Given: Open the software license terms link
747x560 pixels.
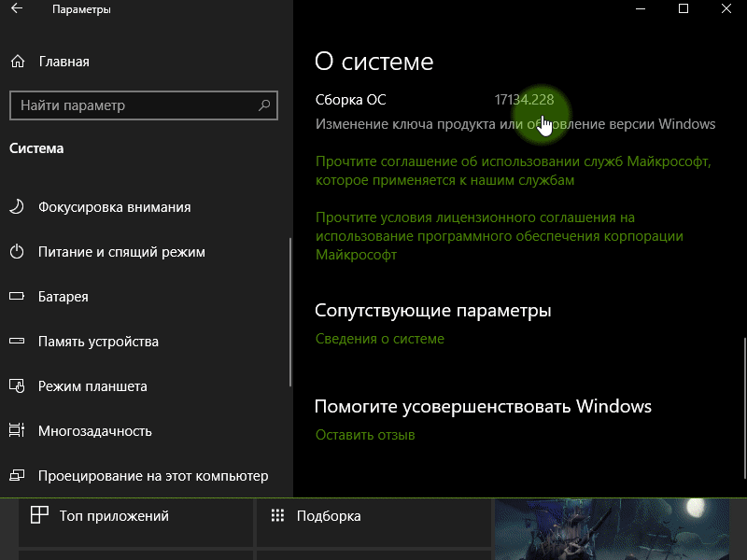Looking at the screenshot, I should pyautogui.click(x=500, y=236).
